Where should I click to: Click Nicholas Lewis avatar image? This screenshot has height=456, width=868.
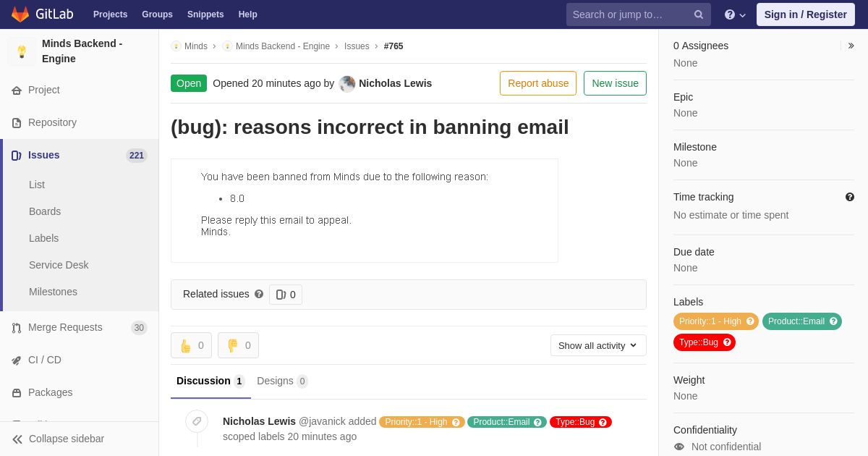pyautogui.click(x=347, y=83)
